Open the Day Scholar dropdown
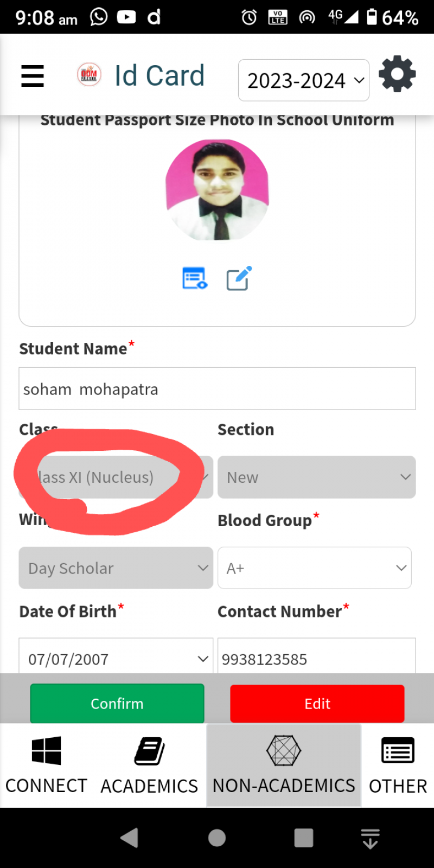 point(116,568)
